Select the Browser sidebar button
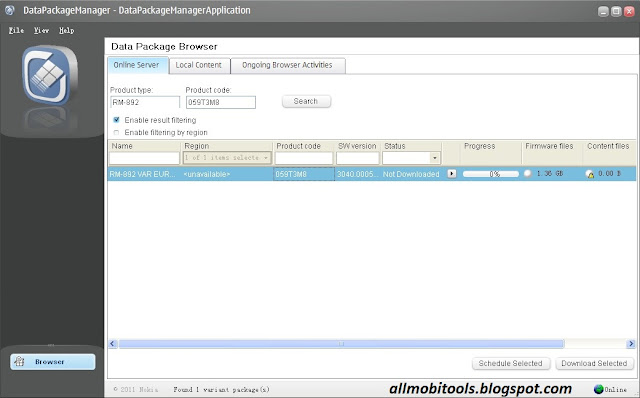The image size is (640, 398). (53, 362)
